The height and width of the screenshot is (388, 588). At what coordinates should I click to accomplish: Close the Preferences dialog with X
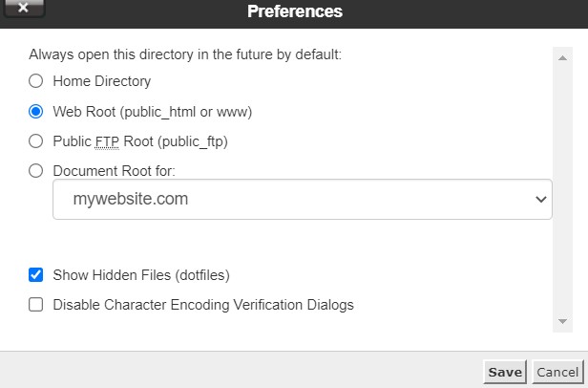click(23, 9)
